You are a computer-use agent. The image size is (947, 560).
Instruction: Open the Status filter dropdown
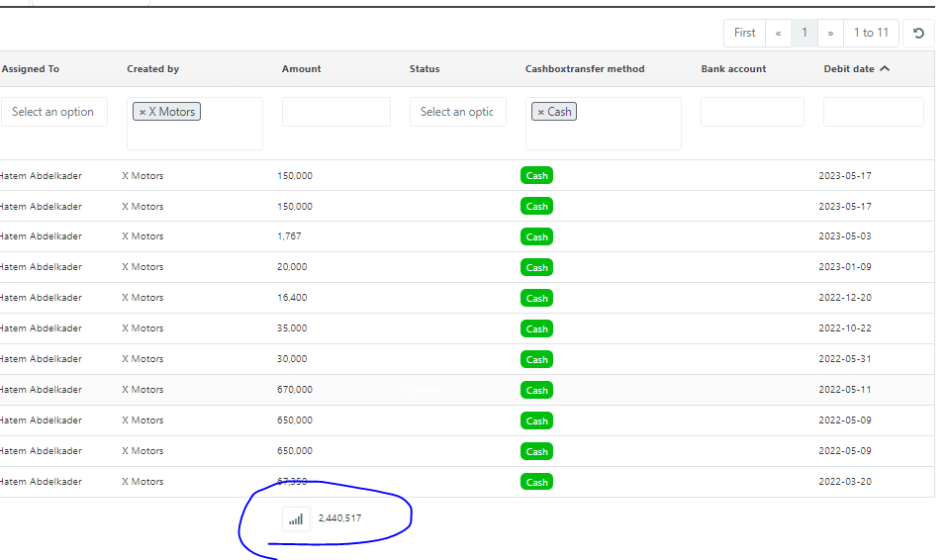pos(457,112)
